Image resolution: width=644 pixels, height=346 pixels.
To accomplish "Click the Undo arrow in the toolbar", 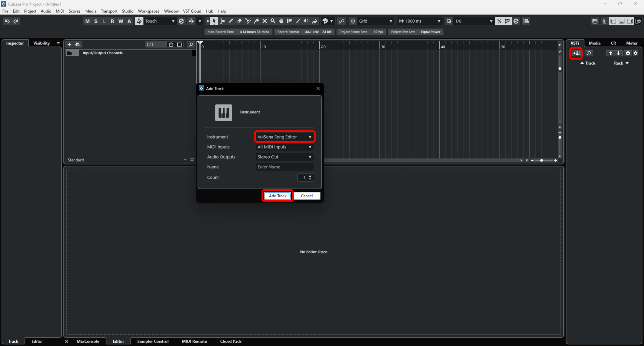I will tap(7, 21).
